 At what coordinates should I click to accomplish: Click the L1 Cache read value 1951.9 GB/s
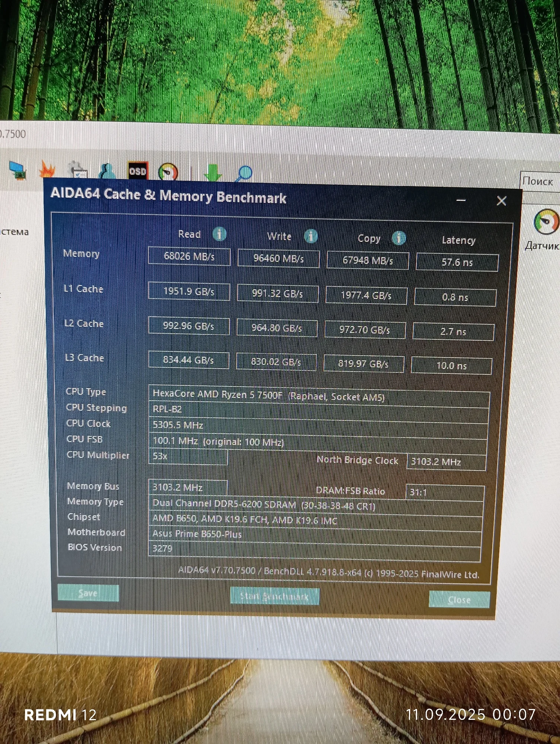pyautogui.click(x=189, y=291)
